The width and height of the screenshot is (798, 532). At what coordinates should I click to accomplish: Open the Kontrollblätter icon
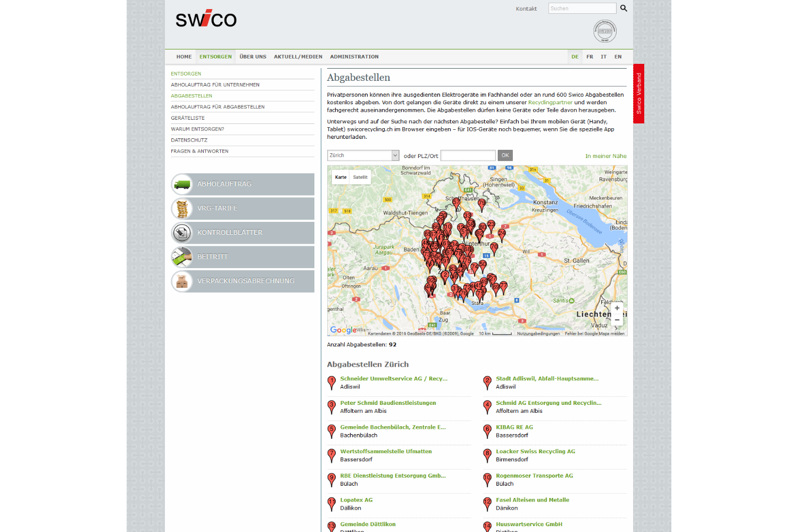[x=182, y=233]
